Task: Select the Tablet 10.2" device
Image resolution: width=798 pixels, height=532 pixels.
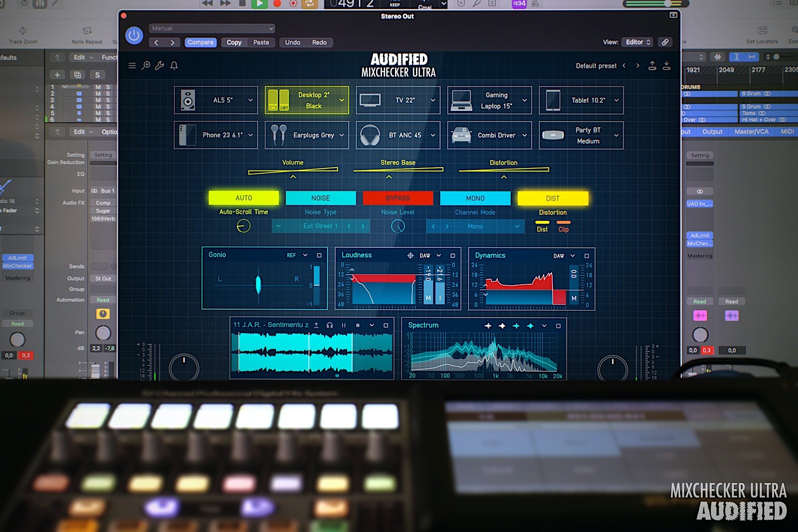Action: (581, 100)
